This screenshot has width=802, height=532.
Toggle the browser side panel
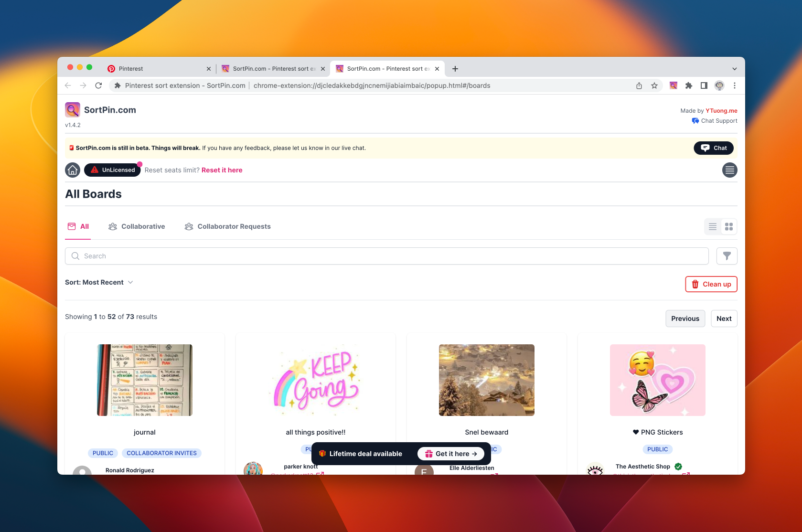704,85
